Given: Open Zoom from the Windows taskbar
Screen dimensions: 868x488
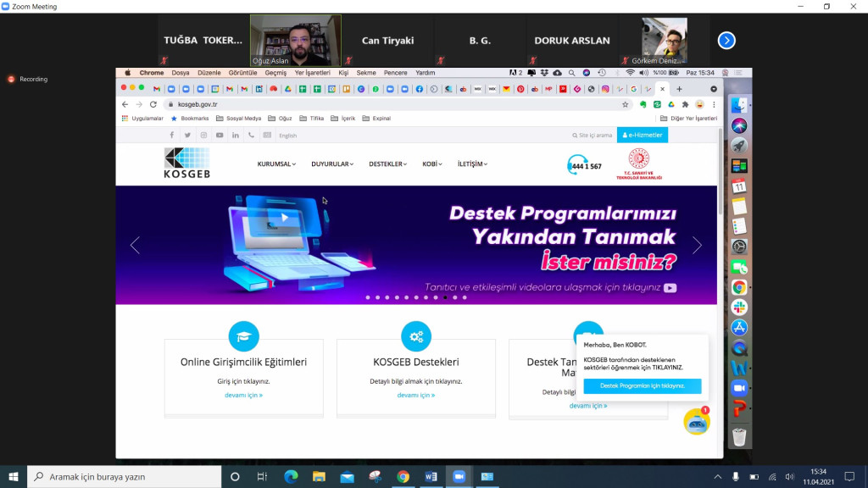Looking at the screenshot, I should 459,477.
